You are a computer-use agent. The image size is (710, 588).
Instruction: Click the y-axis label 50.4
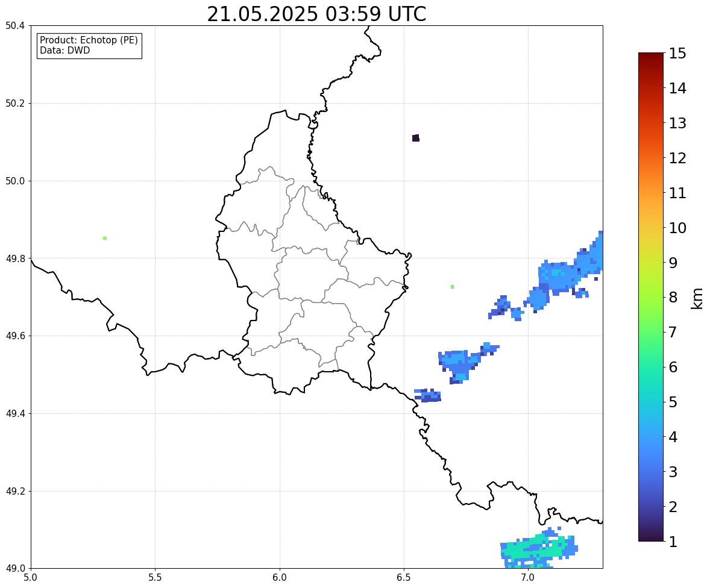click(15, 26)
